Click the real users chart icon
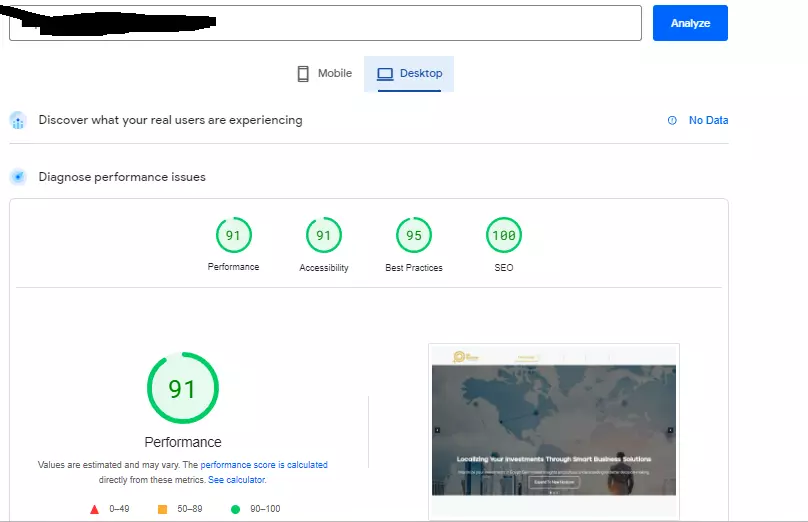This screenshot has height=522, width=808. (18, 121)
